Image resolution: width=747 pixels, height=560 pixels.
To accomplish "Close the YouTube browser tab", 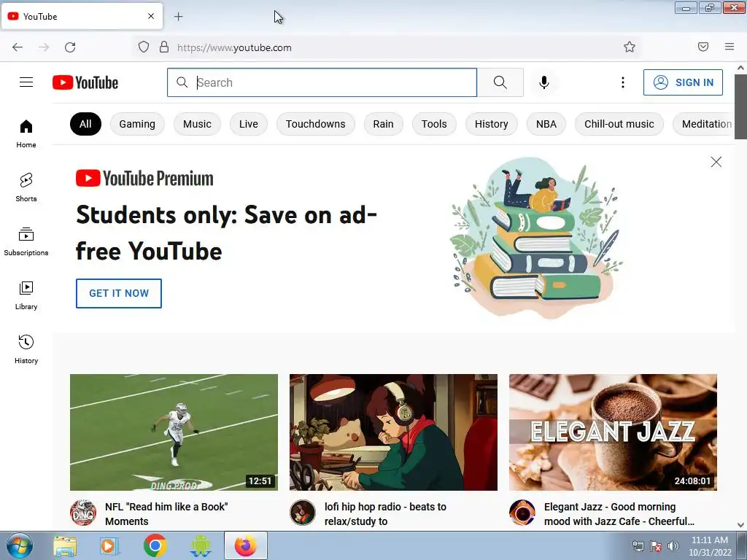I will click(151, 16).
